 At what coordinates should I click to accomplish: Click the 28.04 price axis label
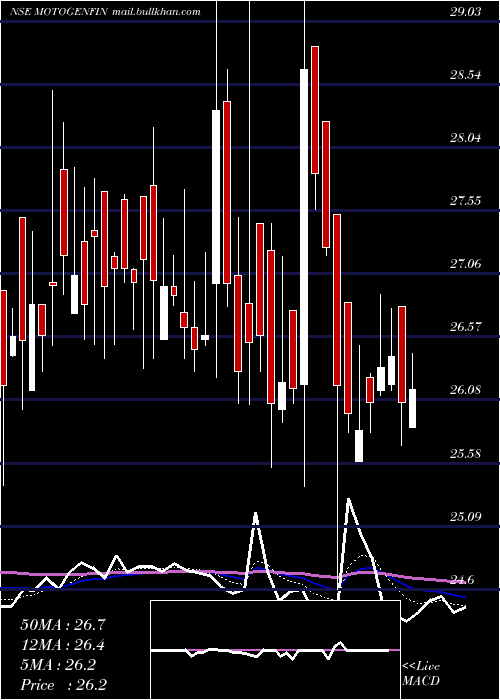pyautogui.click(x=465, y=138)
